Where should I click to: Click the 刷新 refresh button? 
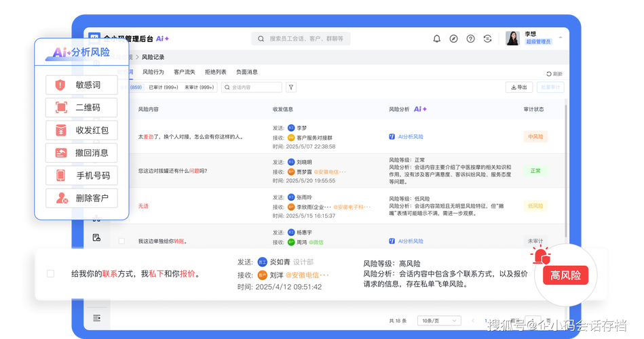(x=554, y=74)
